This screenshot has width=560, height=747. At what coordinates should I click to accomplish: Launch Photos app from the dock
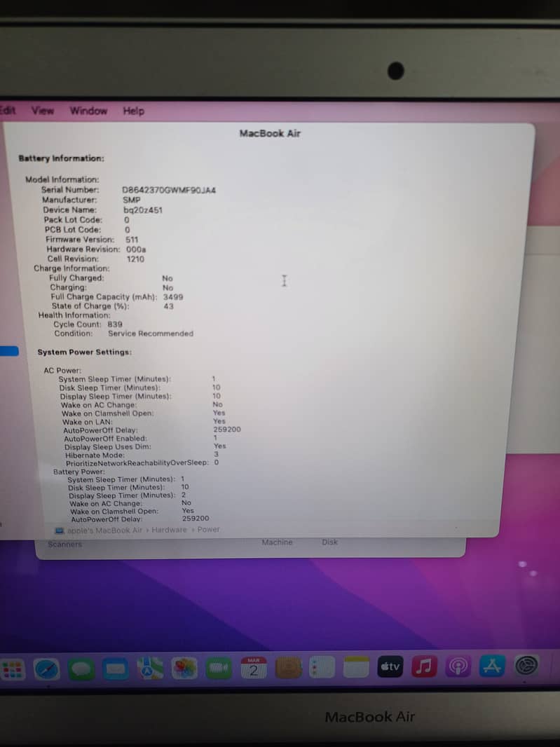click(185, 669)
